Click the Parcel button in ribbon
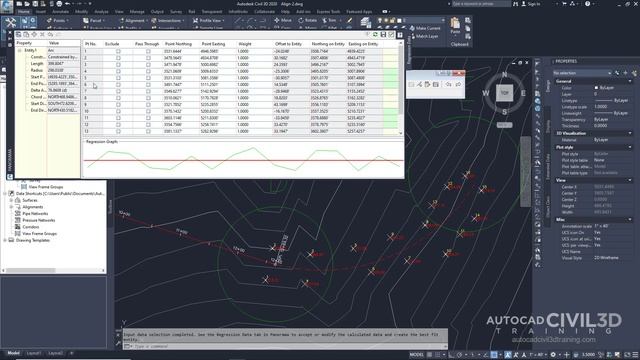This screenshot has width=640, height=360. tap(93, 20)
